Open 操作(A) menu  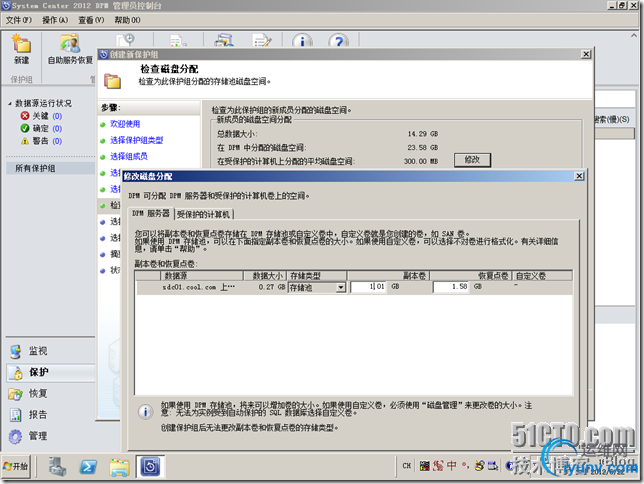point(55,20)
